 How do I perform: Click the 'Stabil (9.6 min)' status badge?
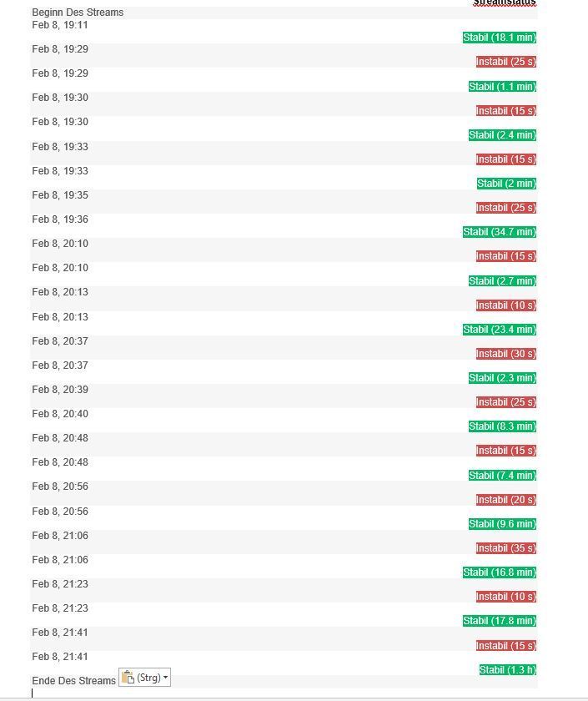click(x=502, y=524)
